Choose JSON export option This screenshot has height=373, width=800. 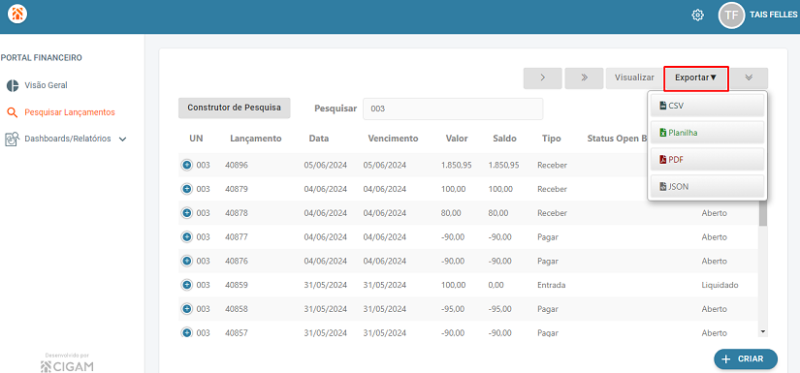tap(707, 187)
